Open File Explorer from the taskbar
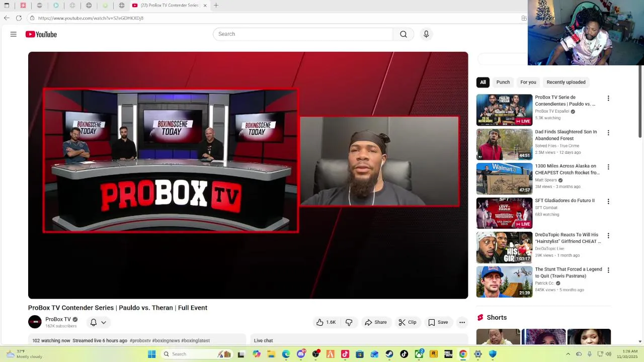 271,354
